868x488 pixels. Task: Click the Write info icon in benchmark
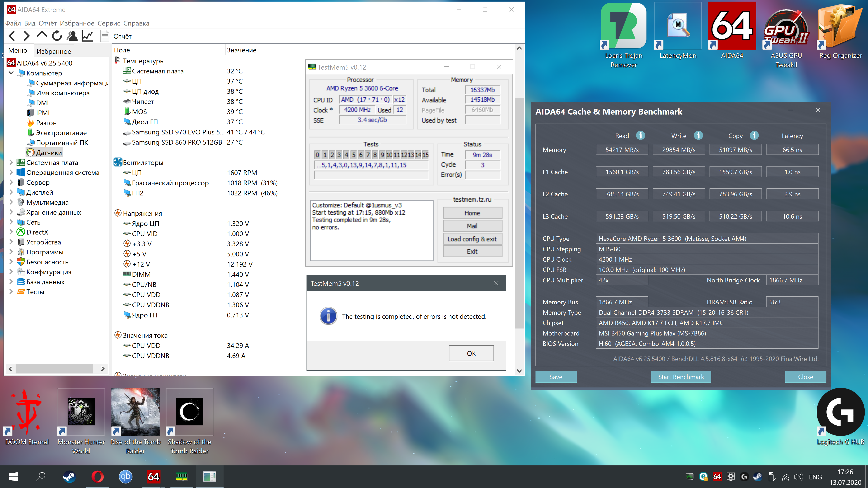point(698,135)
